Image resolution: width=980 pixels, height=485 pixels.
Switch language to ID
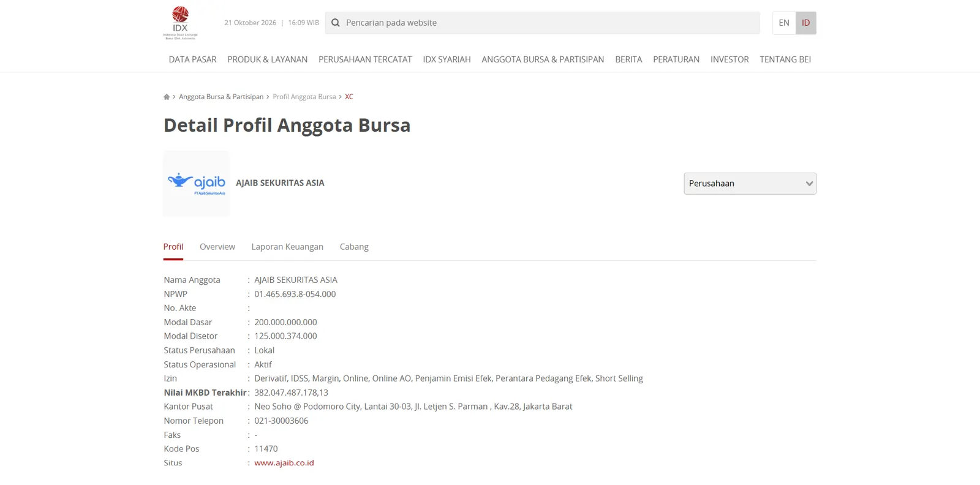click(806, 23)
